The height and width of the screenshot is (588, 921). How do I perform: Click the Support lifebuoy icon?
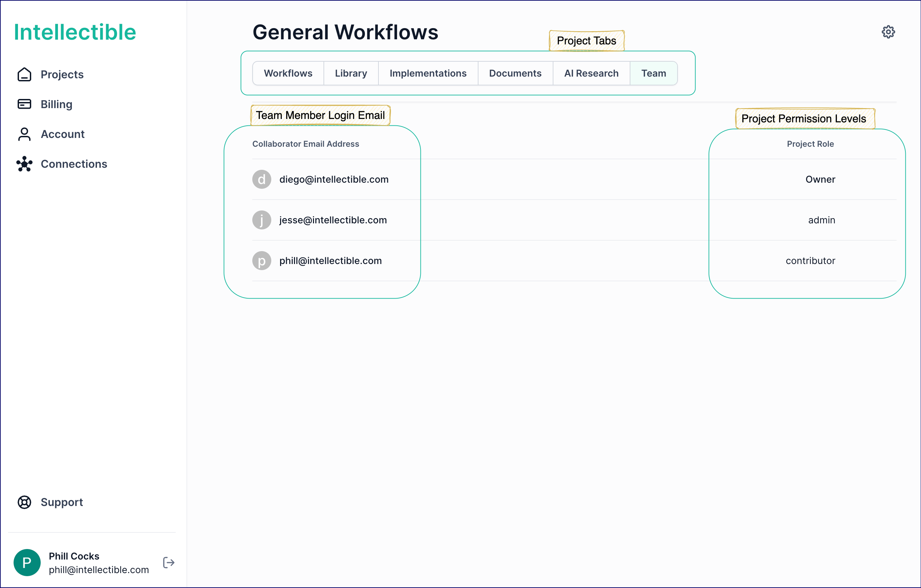24,502
